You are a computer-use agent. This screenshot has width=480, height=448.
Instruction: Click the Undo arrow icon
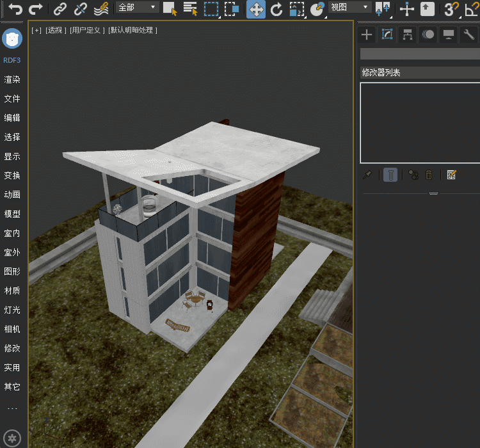[x=15, y=9]
